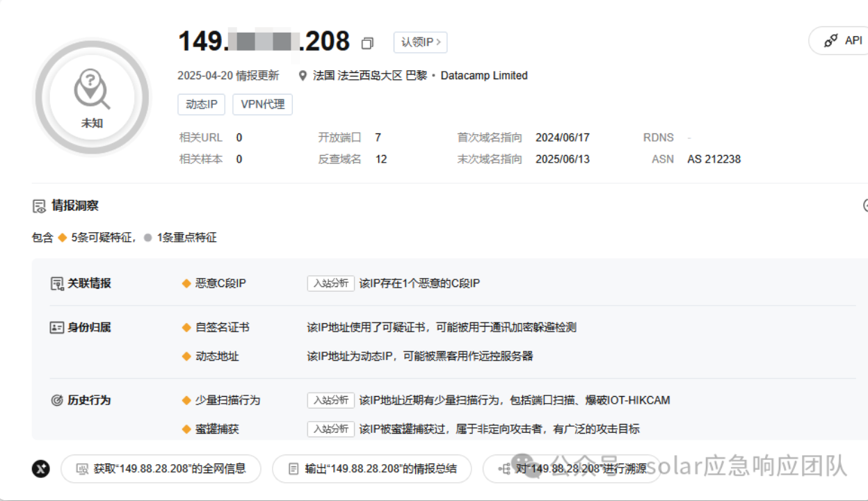
Task: Click the black AI assistant icon
Action: [41, 469]
